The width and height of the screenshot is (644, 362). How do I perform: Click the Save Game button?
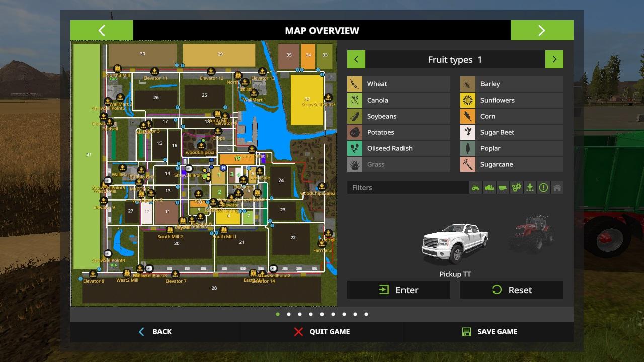(x=489, y=332)
